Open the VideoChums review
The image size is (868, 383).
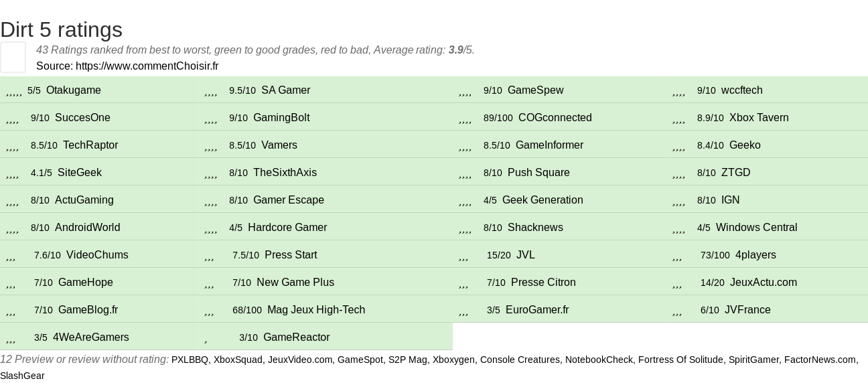pos(97,255)
